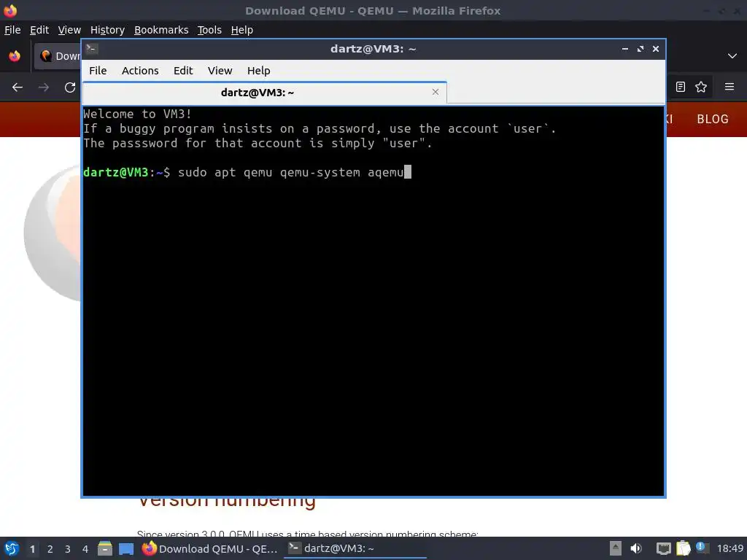
Task: Open Firefox Edit menu
Action: pyautogui.click(x=39, y=30)
